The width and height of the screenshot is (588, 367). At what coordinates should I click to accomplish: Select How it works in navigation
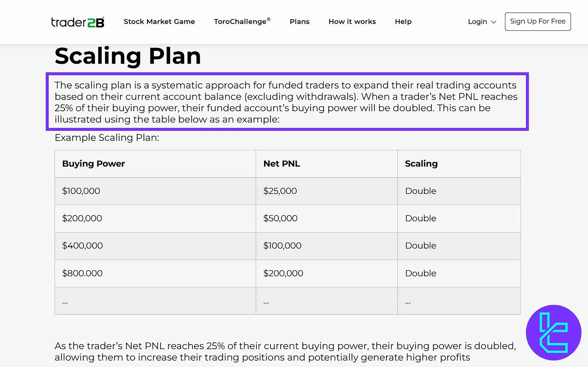coord(352,22)
